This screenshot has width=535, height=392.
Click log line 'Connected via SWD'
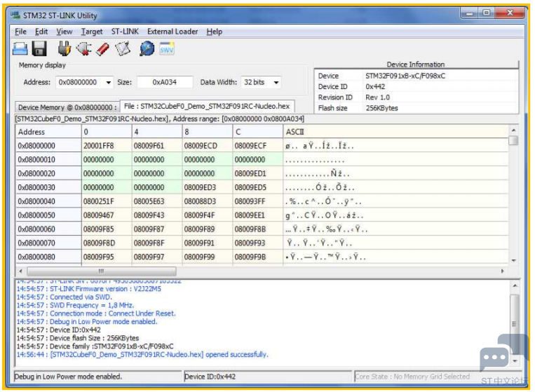tap(64, 297)
